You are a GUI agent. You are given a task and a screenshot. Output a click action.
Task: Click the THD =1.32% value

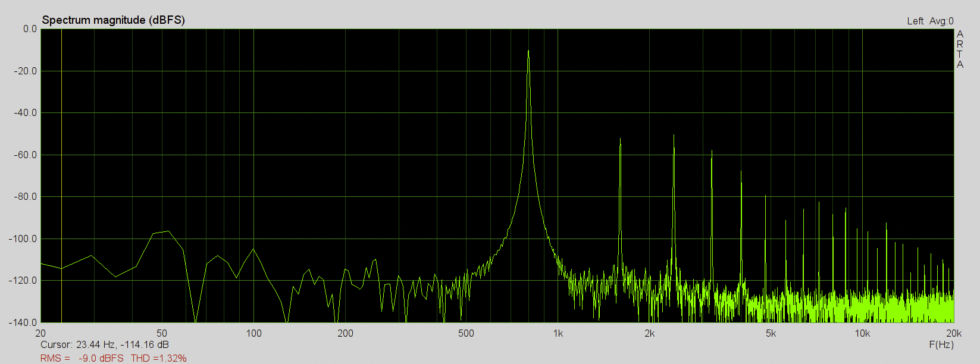pos(159,358)
